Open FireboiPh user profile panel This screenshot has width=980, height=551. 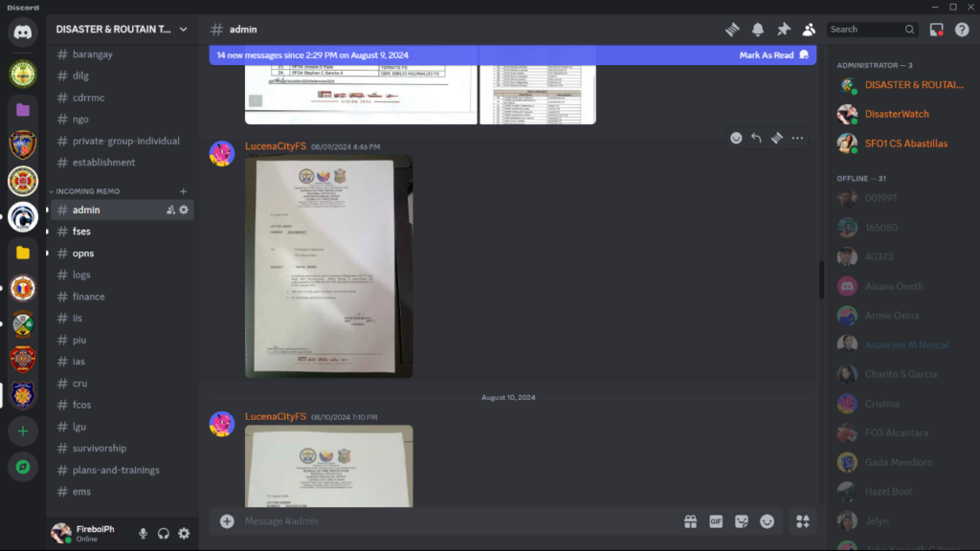point(90,534)
